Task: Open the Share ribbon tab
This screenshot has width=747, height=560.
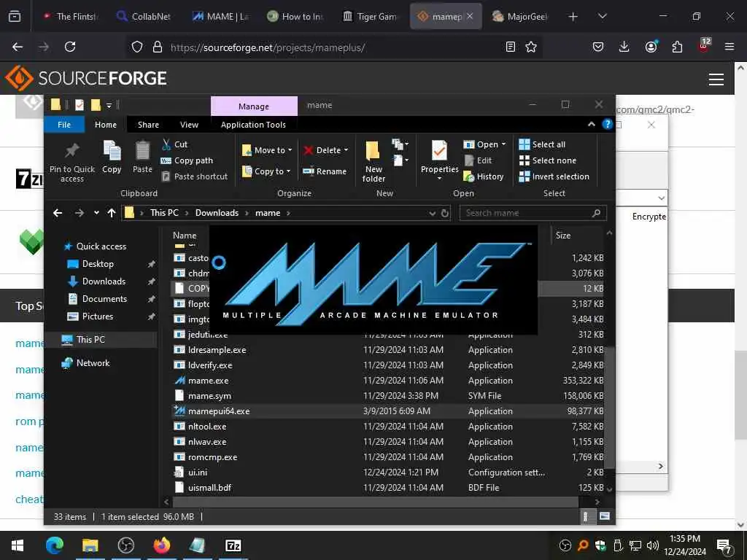Action: coord(148,124)
